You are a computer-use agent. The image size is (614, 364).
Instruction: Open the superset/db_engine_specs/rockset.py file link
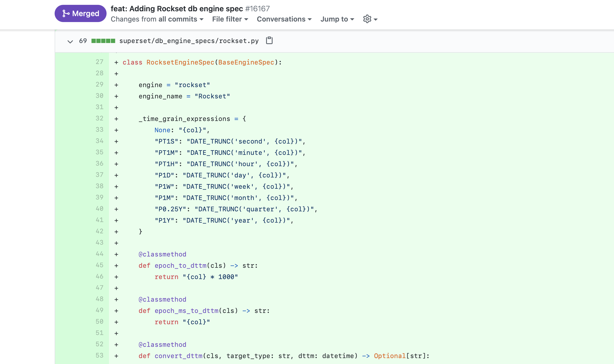189,41
